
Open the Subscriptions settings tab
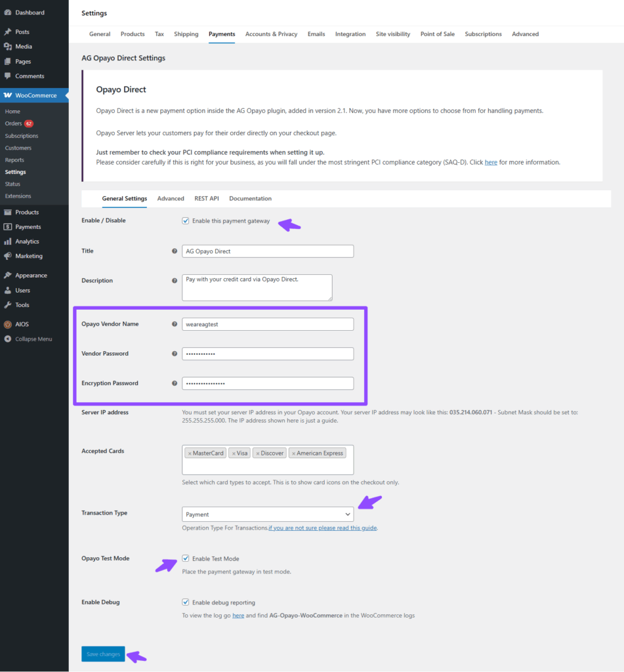click(x=483, y=34)
